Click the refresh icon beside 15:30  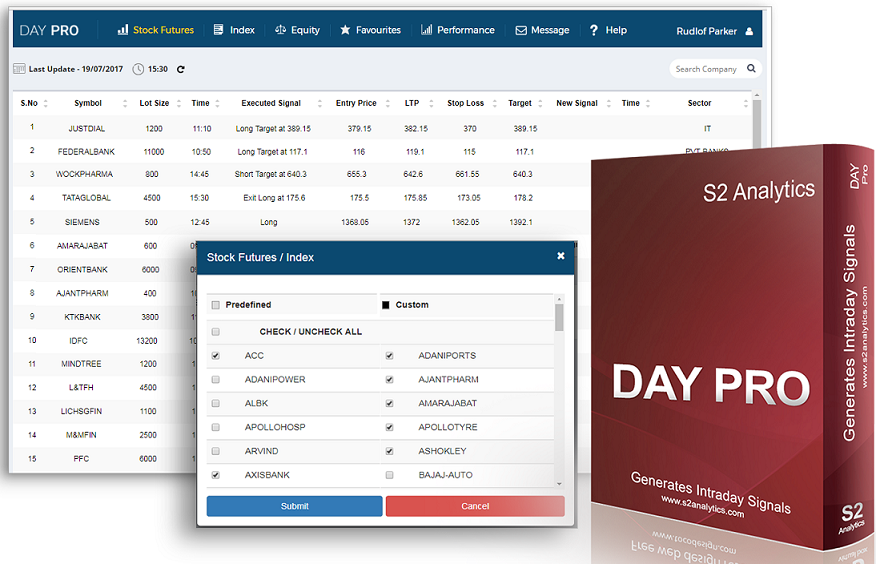180,69
